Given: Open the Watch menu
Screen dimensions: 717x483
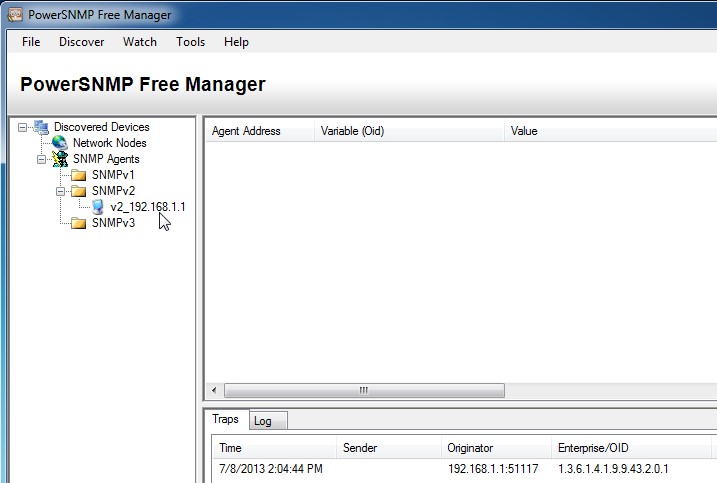Looking at the screenshot, I should [x=140, y=42].
